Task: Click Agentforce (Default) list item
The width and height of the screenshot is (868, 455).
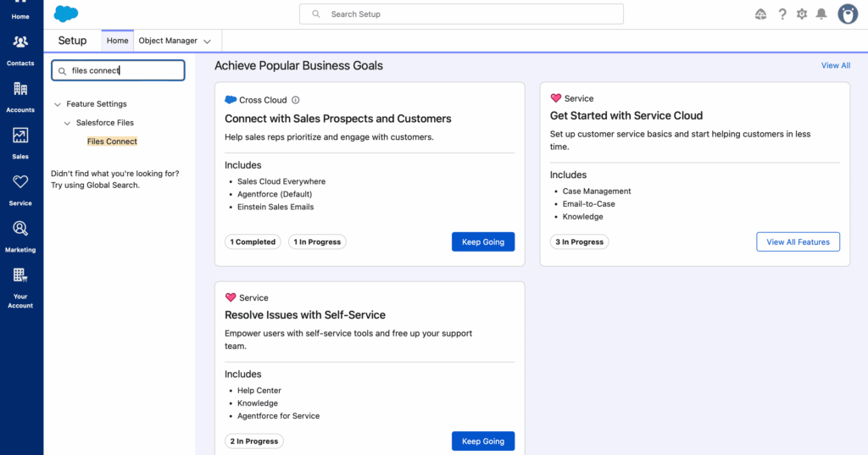Action: pos(275,194)
